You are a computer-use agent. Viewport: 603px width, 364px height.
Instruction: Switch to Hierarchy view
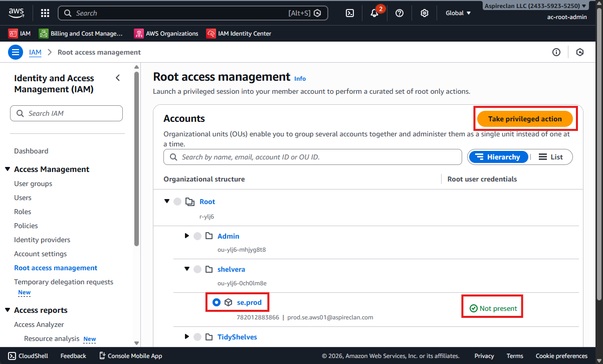[x=498, y=157]
